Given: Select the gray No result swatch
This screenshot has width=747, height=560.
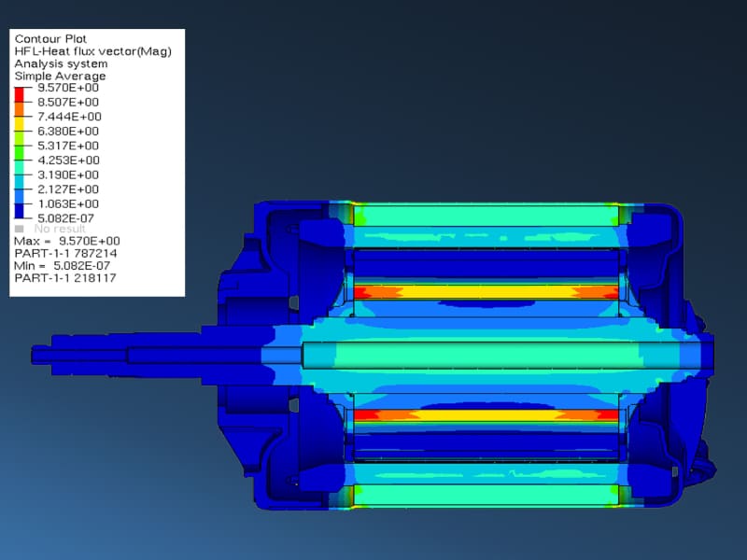Looking at the screenshot, I should tap(20, 229).
